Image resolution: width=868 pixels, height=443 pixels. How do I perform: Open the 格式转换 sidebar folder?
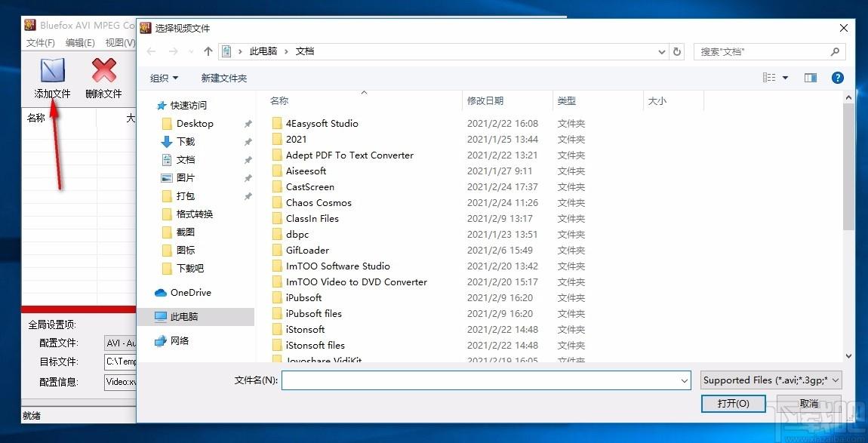[194, 214]
